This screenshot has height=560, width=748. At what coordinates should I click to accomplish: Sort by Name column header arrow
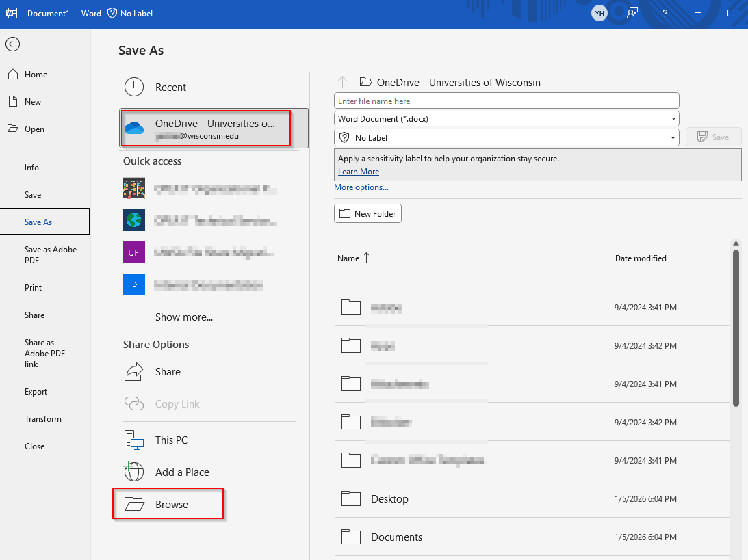[366, 258]
